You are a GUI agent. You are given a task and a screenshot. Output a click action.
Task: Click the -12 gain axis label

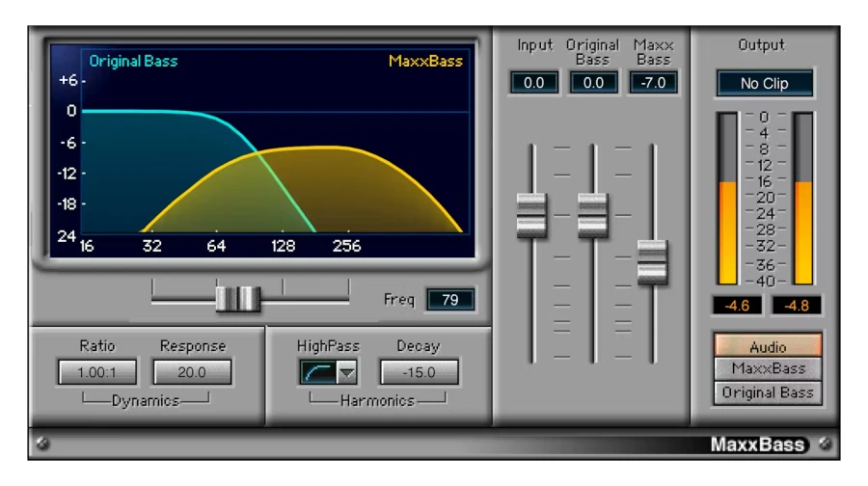[x=67, y=174]
